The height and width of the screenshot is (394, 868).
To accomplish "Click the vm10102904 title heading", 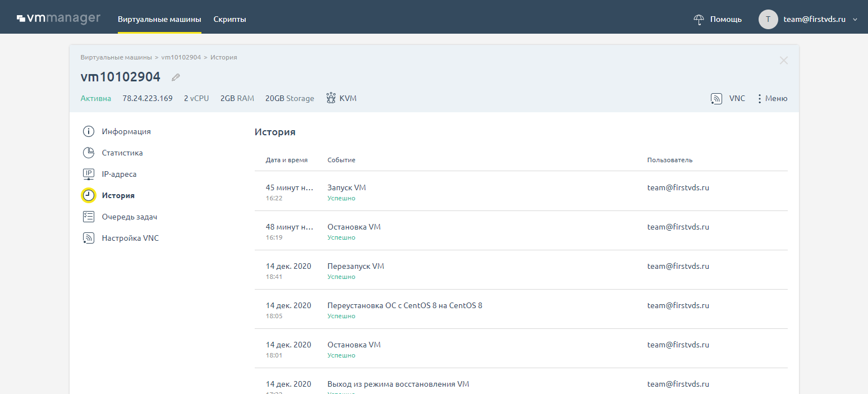I will (x=121, y=77).
